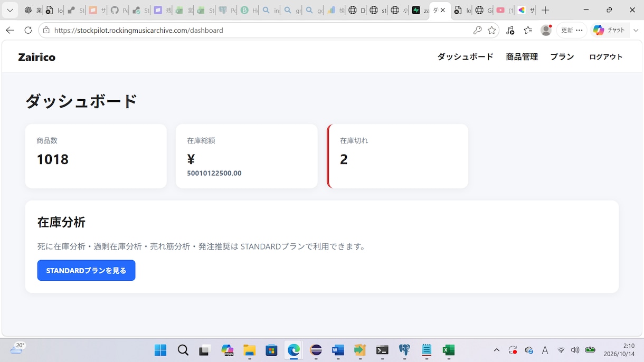The image size is (644, 362).
Task: Show hidden tray icons chevron
Action: click(x=497, y=350)
